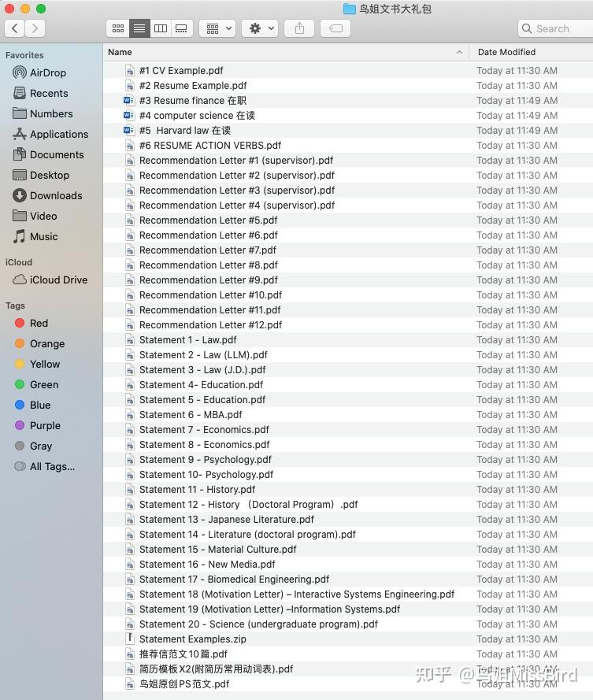Viewport: 593px width, 700px height.
Task: Select Statement 15 - Material Culture.pdf
Action: tap(218, 550)
